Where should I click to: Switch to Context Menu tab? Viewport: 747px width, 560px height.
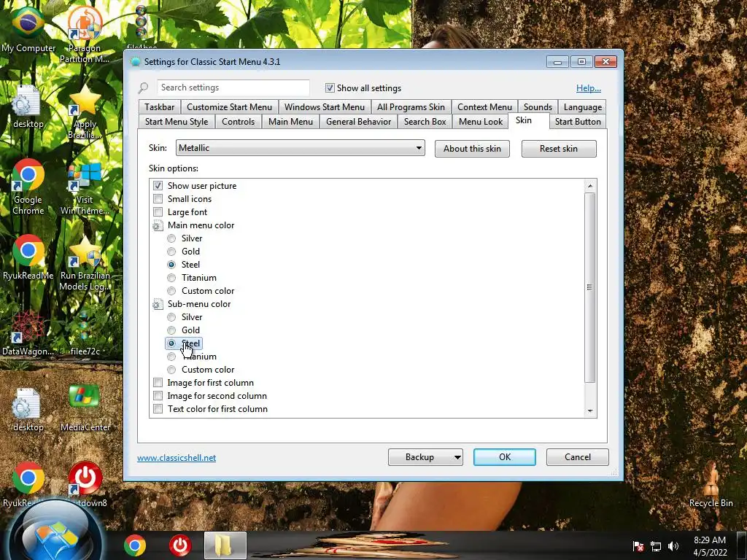tap(484, 106)
